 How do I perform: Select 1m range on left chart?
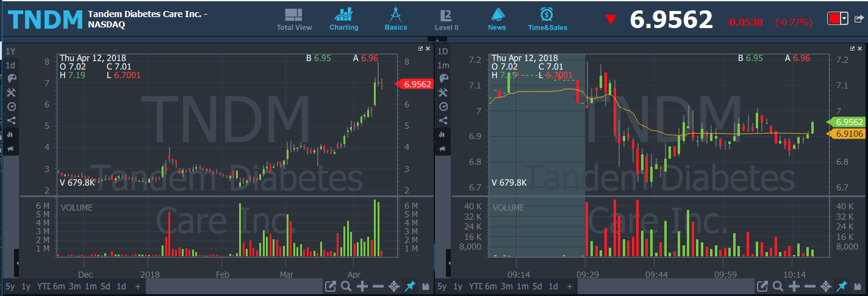tap(90, 286)
